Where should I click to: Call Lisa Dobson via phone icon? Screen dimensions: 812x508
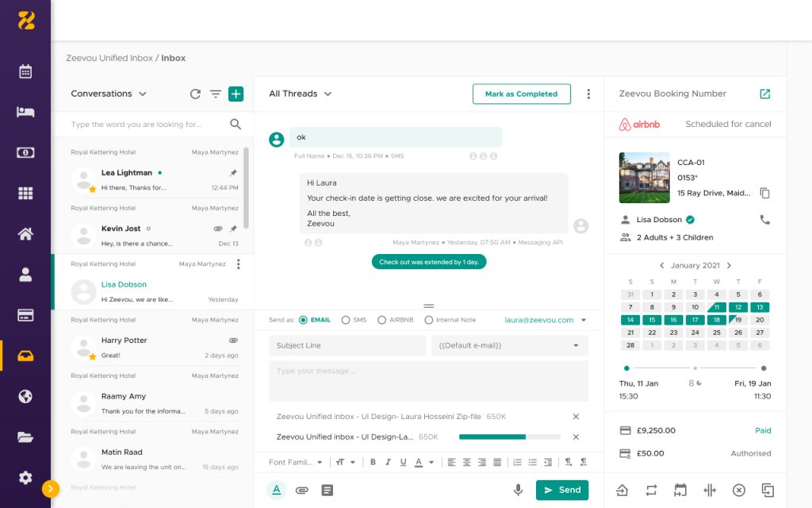[x=765, y=220]
